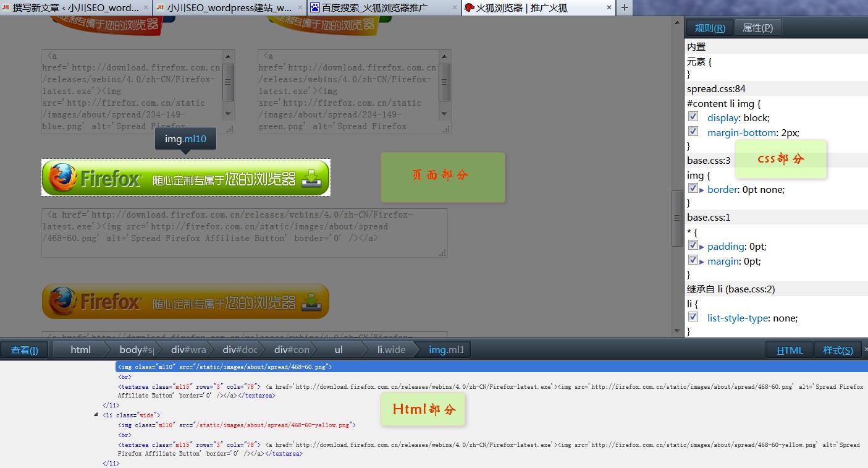Screen dimensions: 868x468
Task: Close the 火狐浏览器 | 推广火狐 tab
Action: [x=609, y=8]
